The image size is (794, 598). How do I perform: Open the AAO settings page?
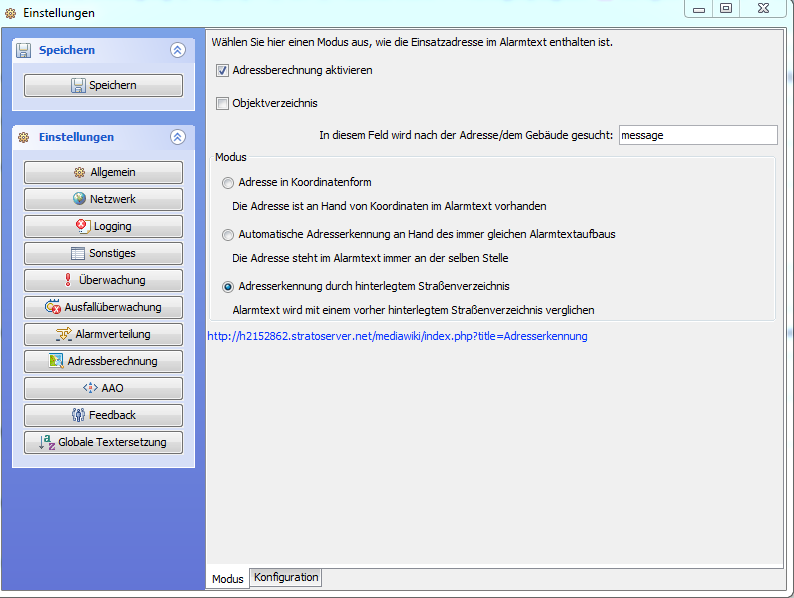point(103,388)
